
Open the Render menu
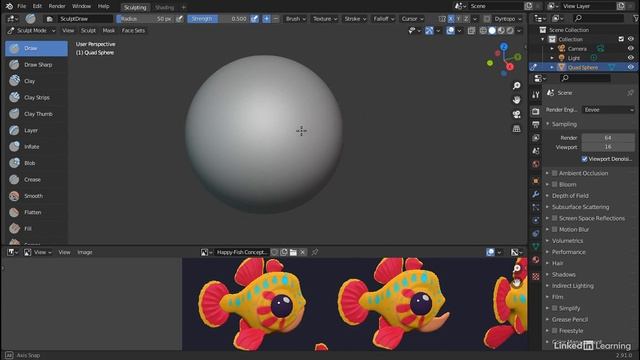pos(57,6)
